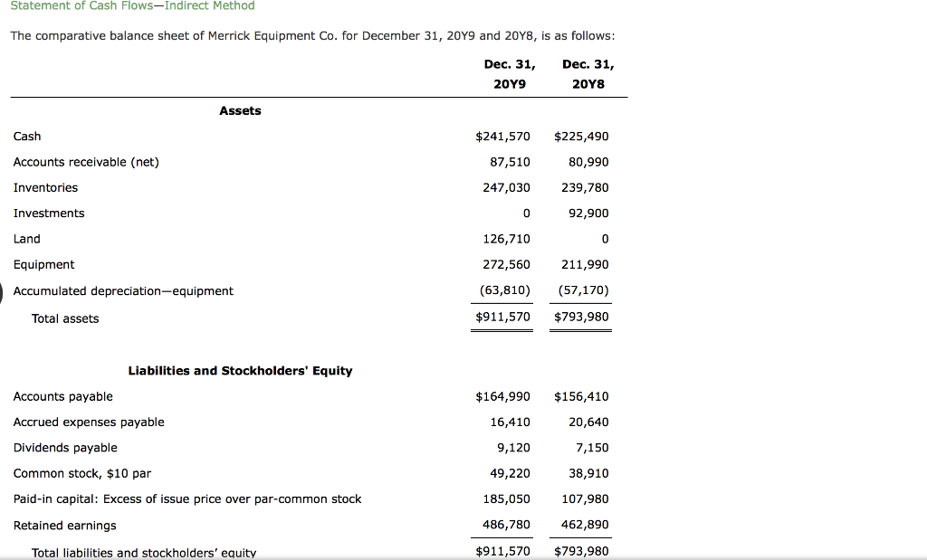Click the 'Dec. 31, 20Y9' column header

tap(510, 74)
